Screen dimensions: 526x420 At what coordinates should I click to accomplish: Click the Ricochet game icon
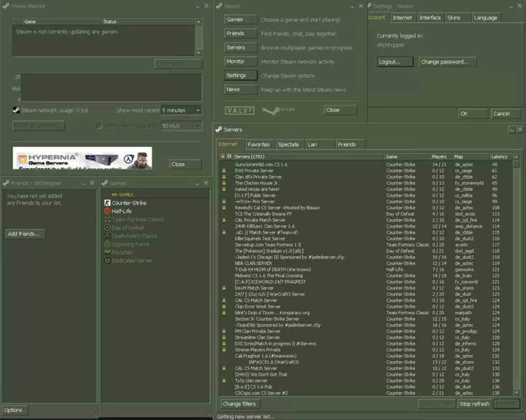tap(107, 252)
